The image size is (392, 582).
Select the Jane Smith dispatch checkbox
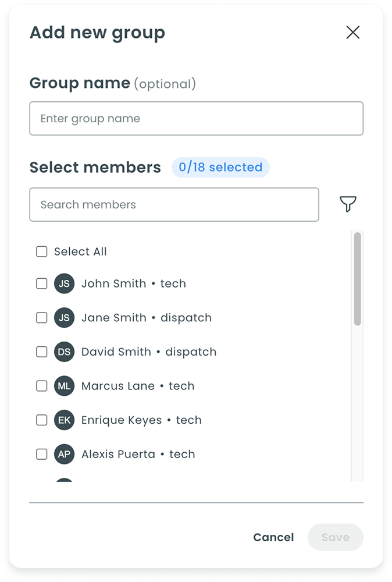(x=42, y=318)
